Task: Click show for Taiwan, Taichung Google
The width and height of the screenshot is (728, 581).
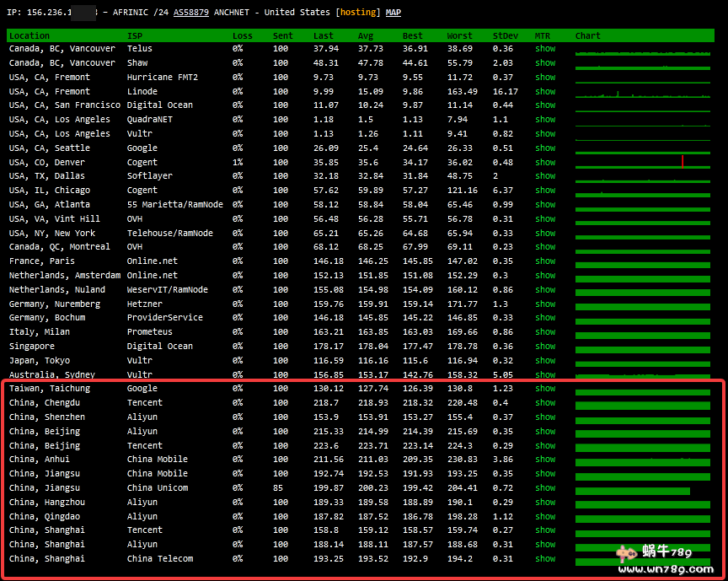Action: click(545, 389)
